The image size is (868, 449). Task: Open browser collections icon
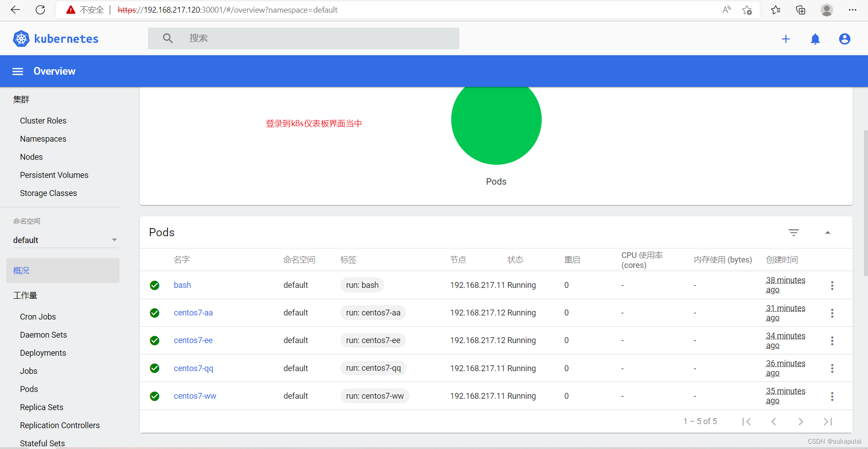point(801,10)
